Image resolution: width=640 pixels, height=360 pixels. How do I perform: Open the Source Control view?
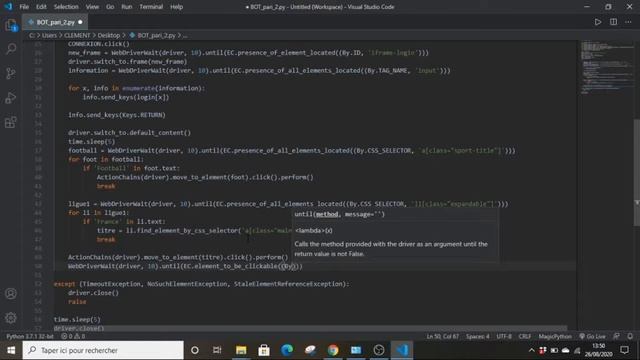coord(11,73)
